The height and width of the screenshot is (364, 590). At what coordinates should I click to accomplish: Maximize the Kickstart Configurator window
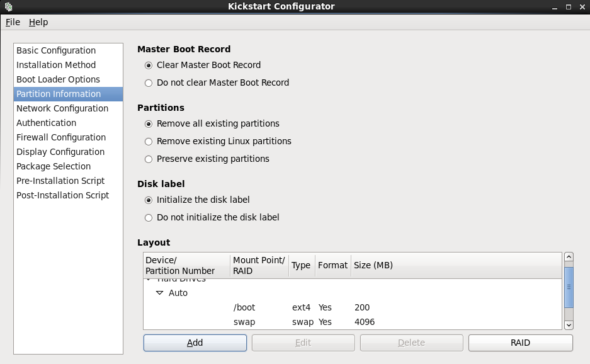point(569,7)
